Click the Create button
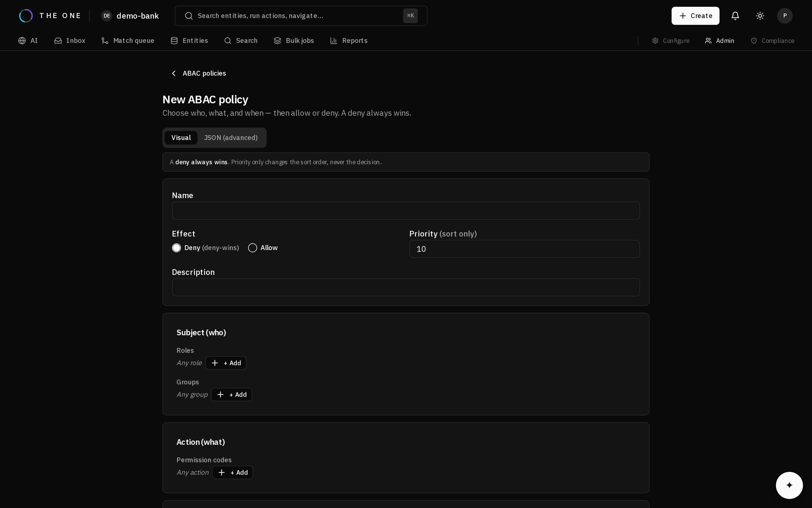 (x=695, y=16)
